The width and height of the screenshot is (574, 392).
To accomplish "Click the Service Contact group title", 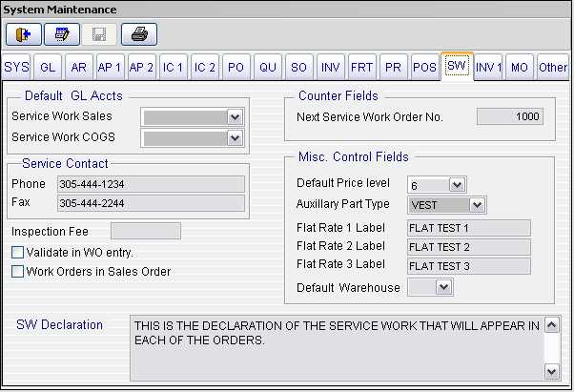I will pos(65,163).
